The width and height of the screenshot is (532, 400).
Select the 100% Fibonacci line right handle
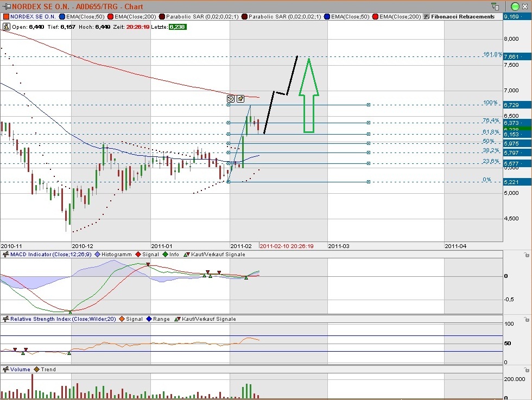(x=369, y=105)
